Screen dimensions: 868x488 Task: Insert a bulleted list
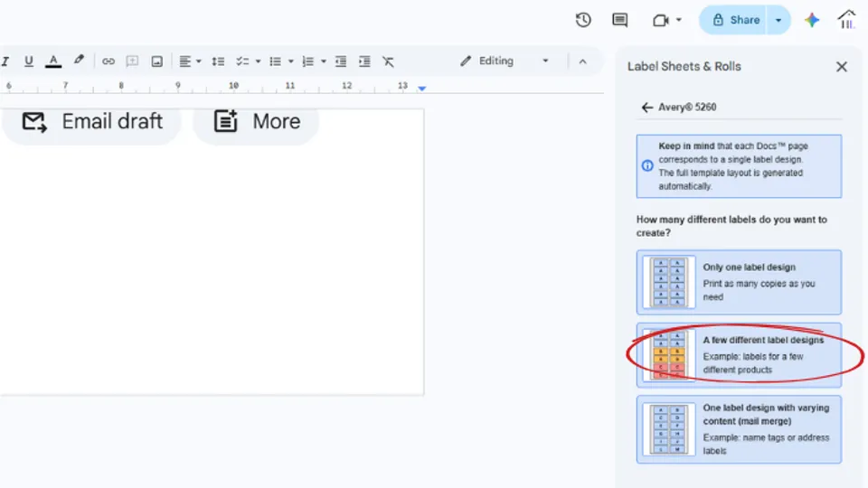[x=275, y=61]
